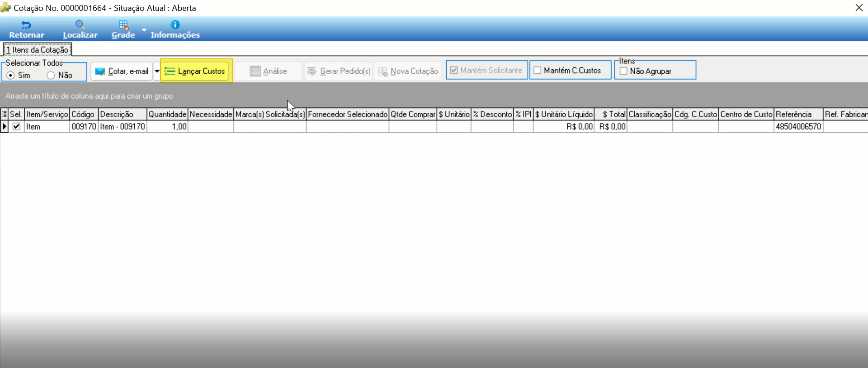The width and height of the screenshot is (868, 368).
Task: Click the Centro de Custo column header
Action: pos(746,114)
